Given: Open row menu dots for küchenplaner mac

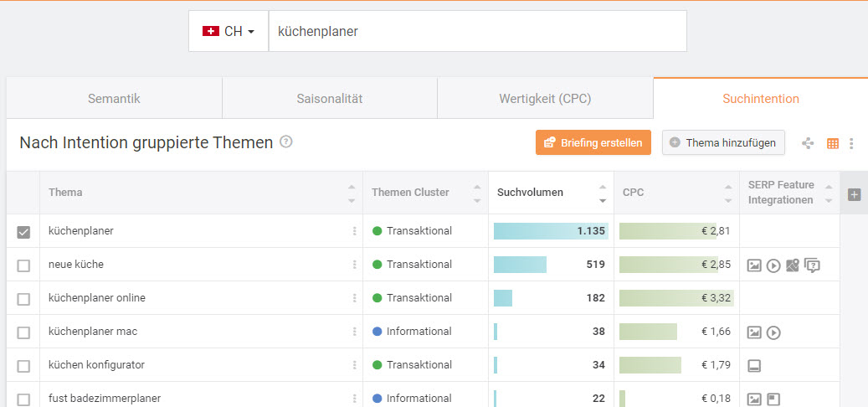Looking at the screenshot, I should (354, 332).
